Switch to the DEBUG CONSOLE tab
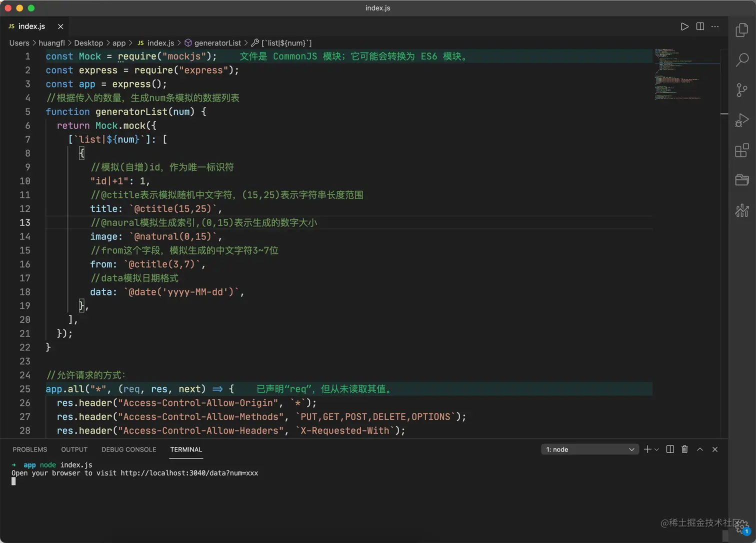 128,449
